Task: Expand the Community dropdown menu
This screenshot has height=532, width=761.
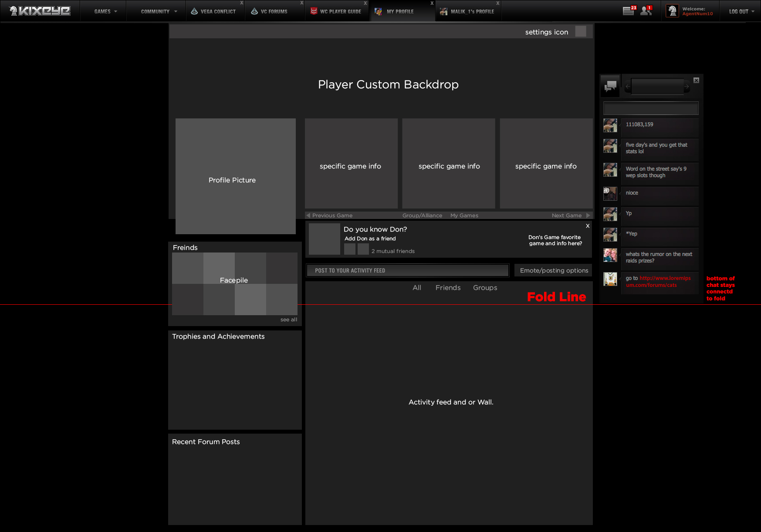Action: (x=159, y=11)
